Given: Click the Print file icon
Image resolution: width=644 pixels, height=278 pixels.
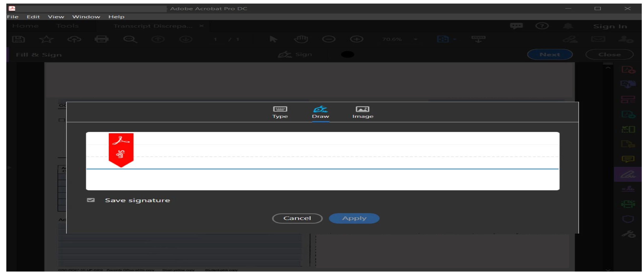Looking at the screenshot, I should pyautogui.click(x=101, y=39).
